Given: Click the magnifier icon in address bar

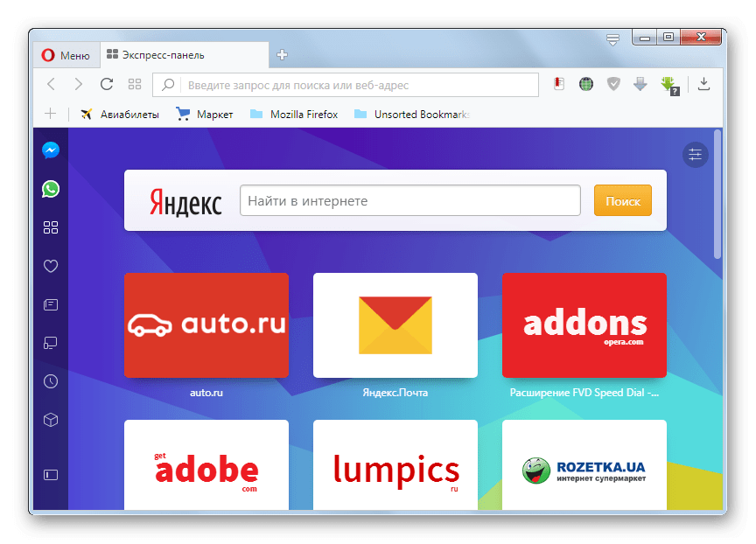Looking at the screenshot, I should pyautogui.click(x=167, y=85).
